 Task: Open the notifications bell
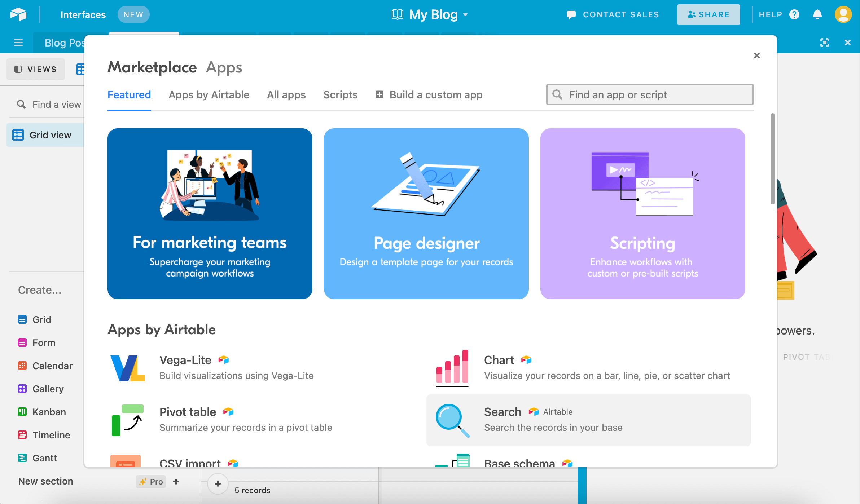click(x=817, y=14)
